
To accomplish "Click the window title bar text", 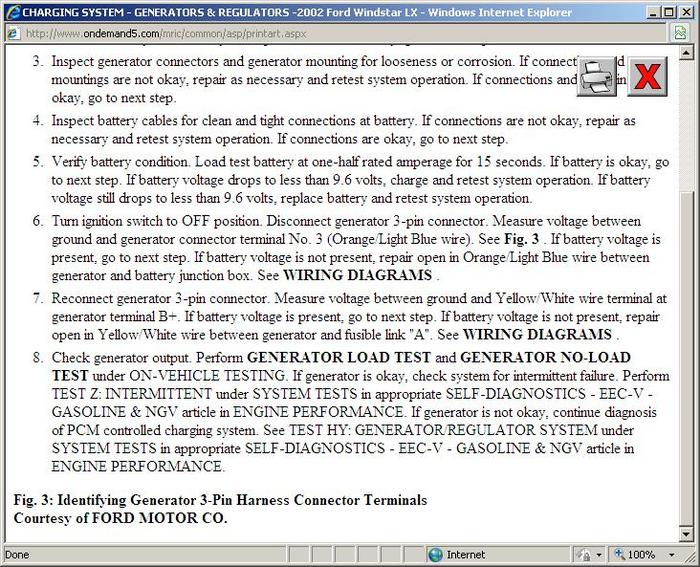I will click(x=297, y=12).
